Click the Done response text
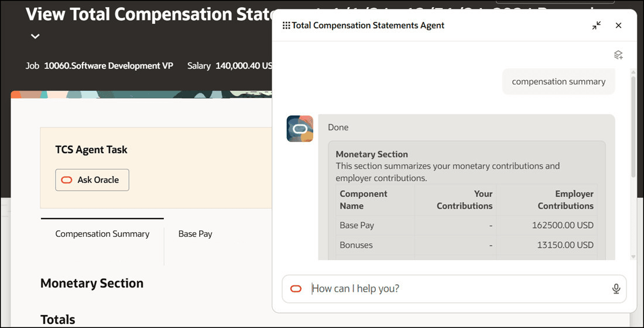The height and width of the screenshot is (328, 644). click(338, 127)
